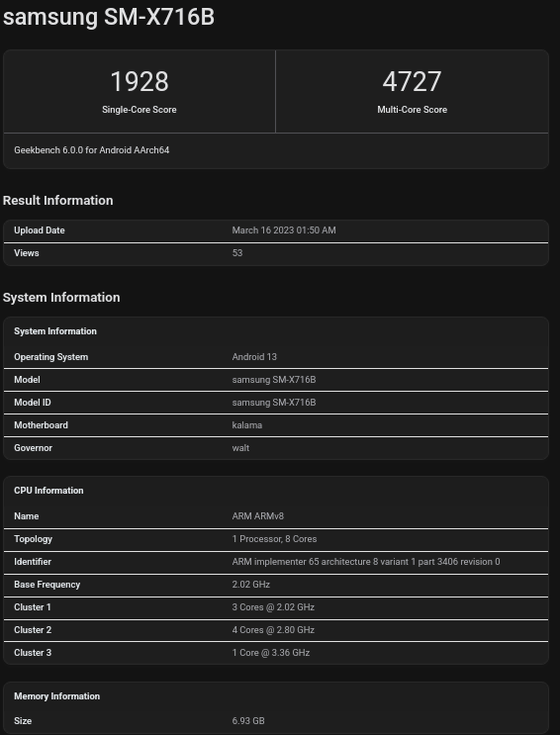Click the Model row label
Image resolution: width=560 pixels, height=735 pixels.
[27, 380]
